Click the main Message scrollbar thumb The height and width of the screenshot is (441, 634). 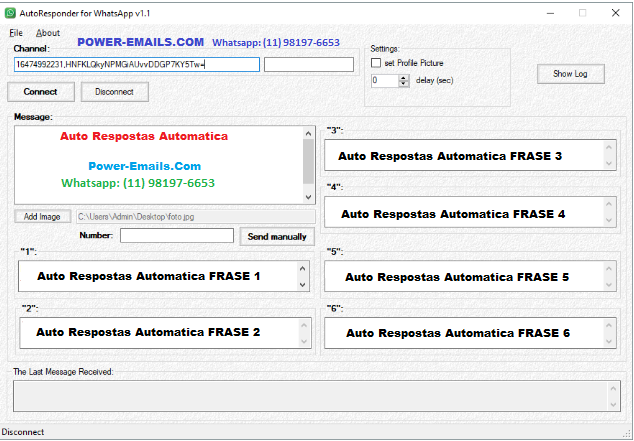point(309,162)
